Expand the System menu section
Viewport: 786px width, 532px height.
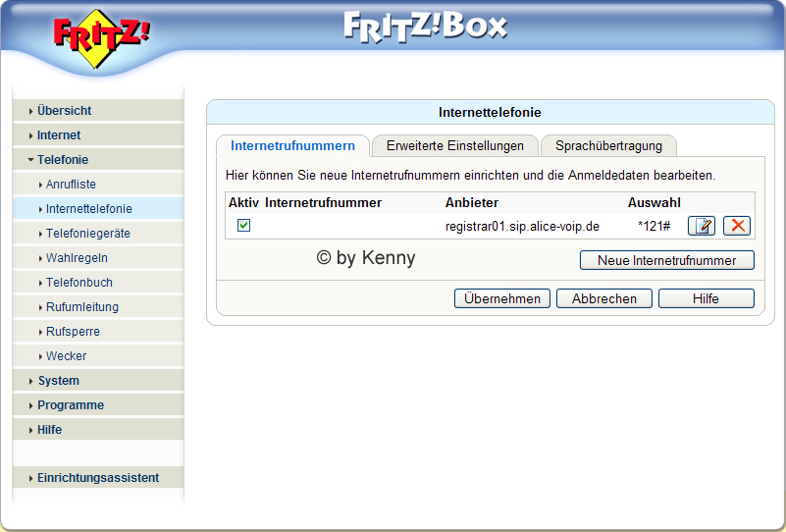click(x=58, y=380)
